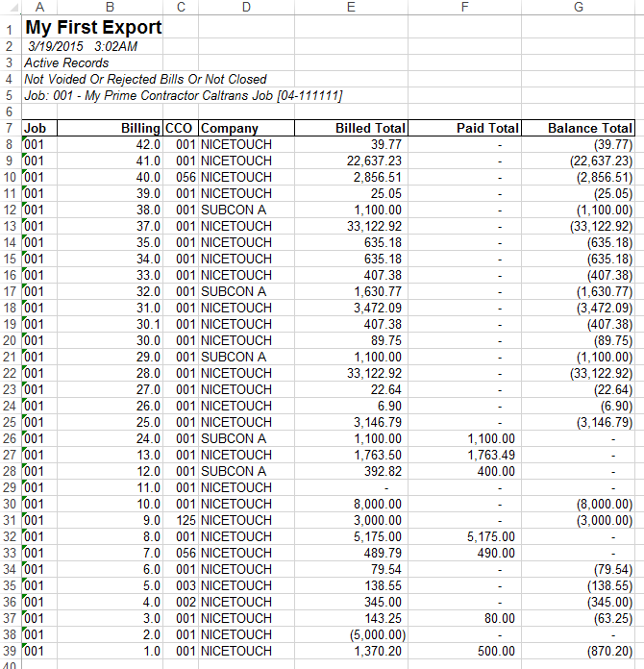This screenshot has width=644, height=669.
Task: Select column G header
Action: 578,8
